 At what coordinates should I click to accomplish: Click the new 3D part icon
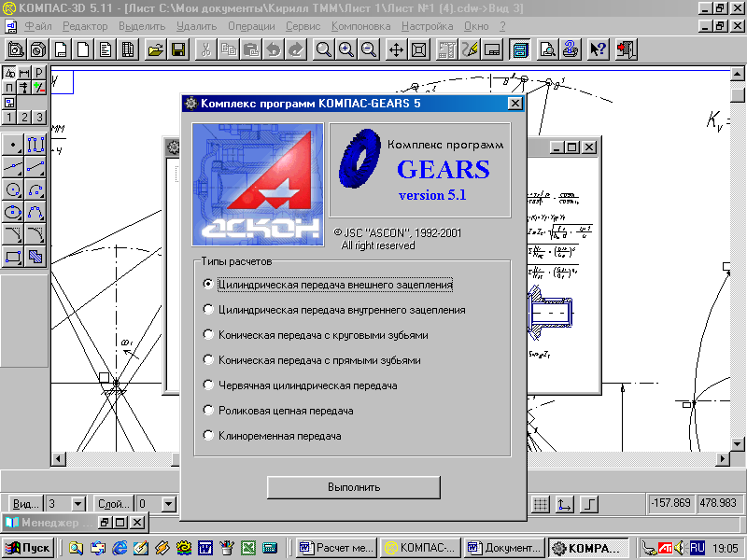click(38, 49)
